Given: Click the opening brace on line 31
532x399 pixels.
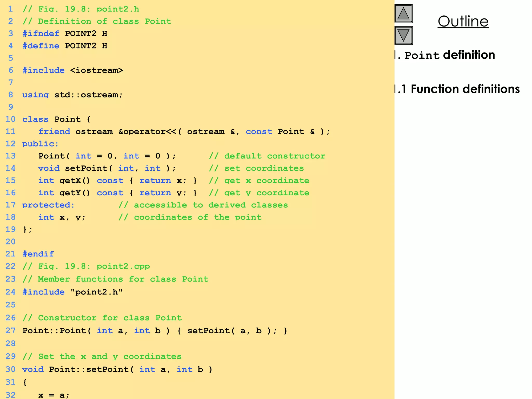Looking at the screenshot, I should click(25, 382).
